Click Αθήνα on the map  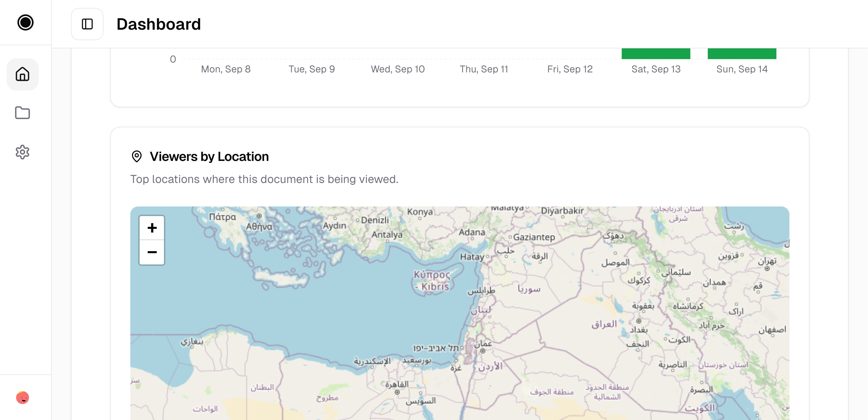pyautogui.click(x=259, y=227)
